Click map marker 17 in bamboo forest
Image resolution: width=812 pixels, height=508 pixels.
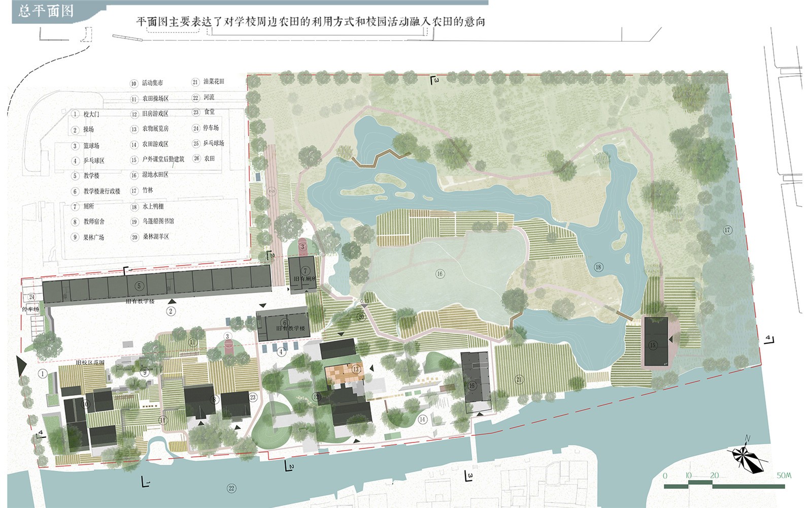coord(727,230)
